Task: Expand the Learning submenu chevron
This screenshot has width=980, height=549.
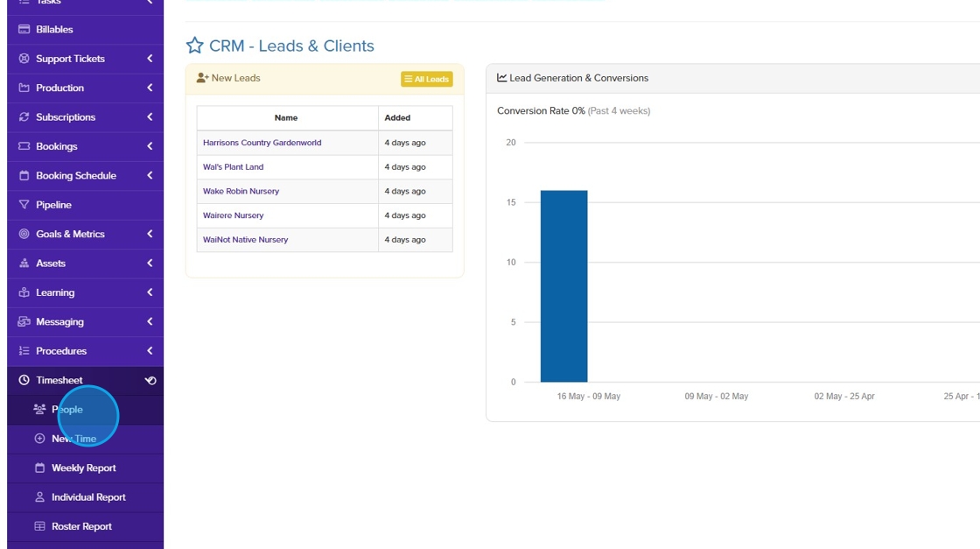Action: pyautogui.click(x=150, y=292)
